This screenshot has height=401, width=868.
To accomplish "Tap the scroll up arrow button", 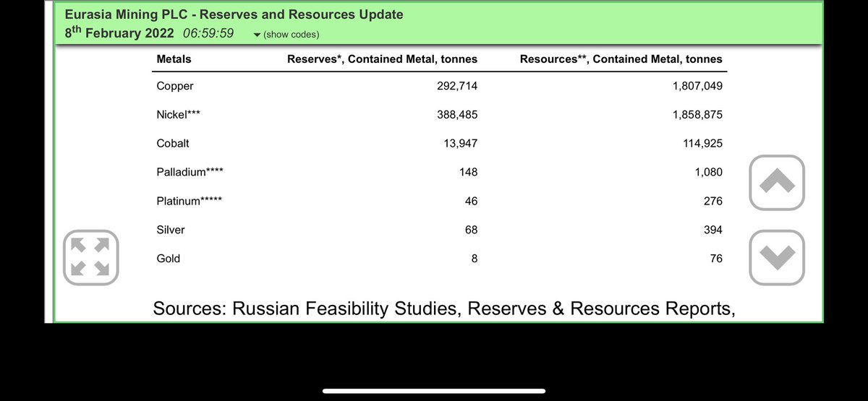I will click(777, 183).
